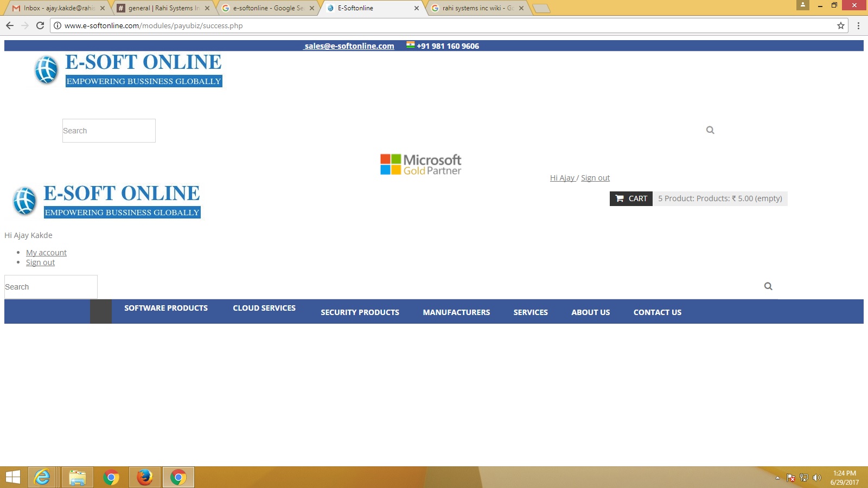Switch to e-softonline Google Search tab
868x488 pixels.
pyautogui.click(x=268, y=8)
